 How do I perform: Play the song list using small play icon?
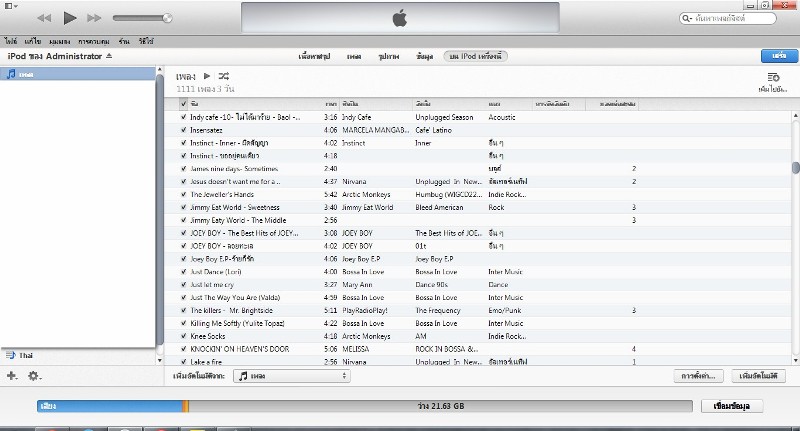pyautogui.click(x=207, y=76)
